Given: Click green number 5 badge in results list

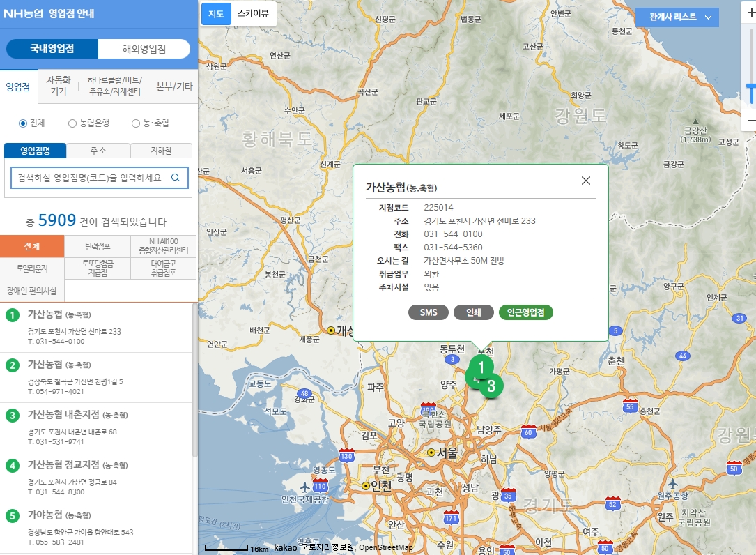Looking at the screenshot, I should tap(12, 516).
